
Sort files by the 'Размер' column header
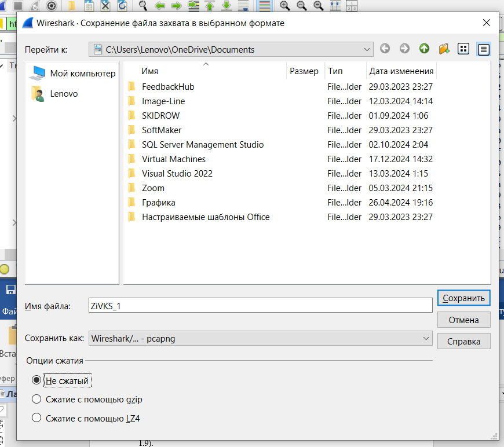305,71
